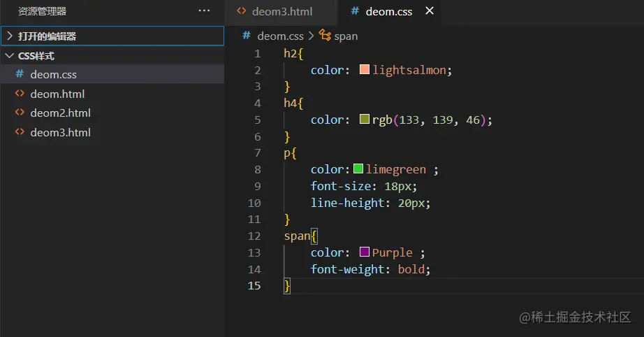Click the font-weight property on line 14
644x337 pixels.
pos(347,270)
